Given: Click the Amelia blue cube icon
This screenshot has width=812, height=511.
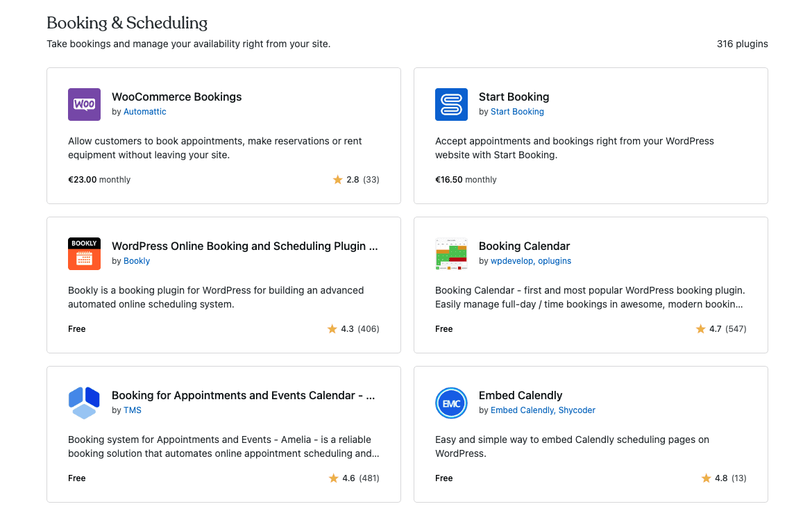Looking at the screenshot, I should (x=84, y=403).
